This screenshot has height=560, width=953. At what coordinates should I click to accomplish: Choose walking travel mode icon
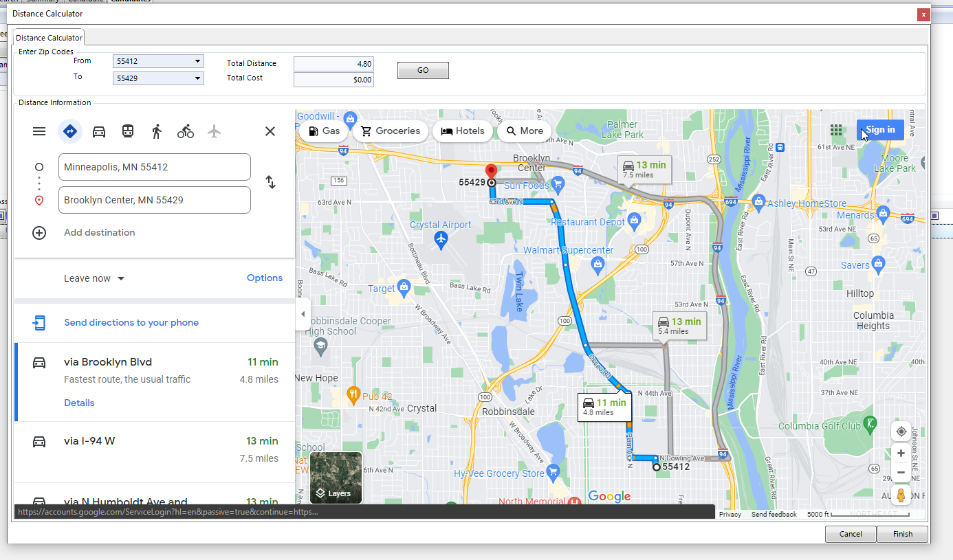click(157, 131)
